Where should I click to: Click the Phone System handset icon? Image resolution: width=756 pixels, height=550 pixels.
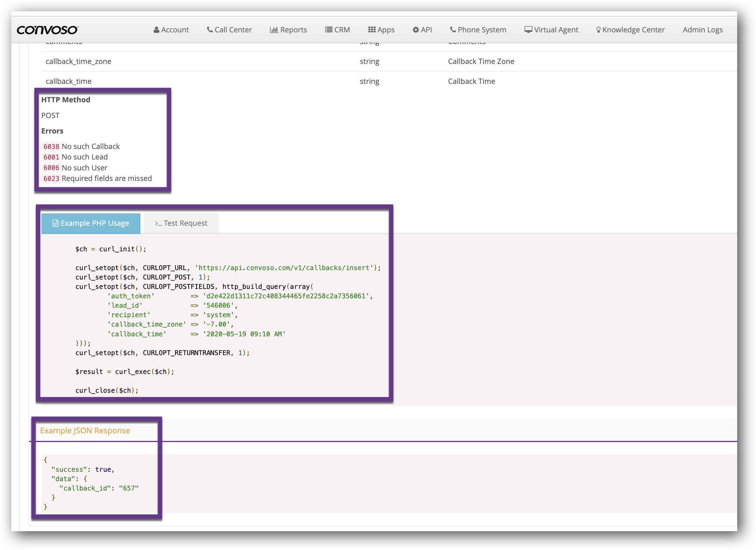[x=453, y=30]
